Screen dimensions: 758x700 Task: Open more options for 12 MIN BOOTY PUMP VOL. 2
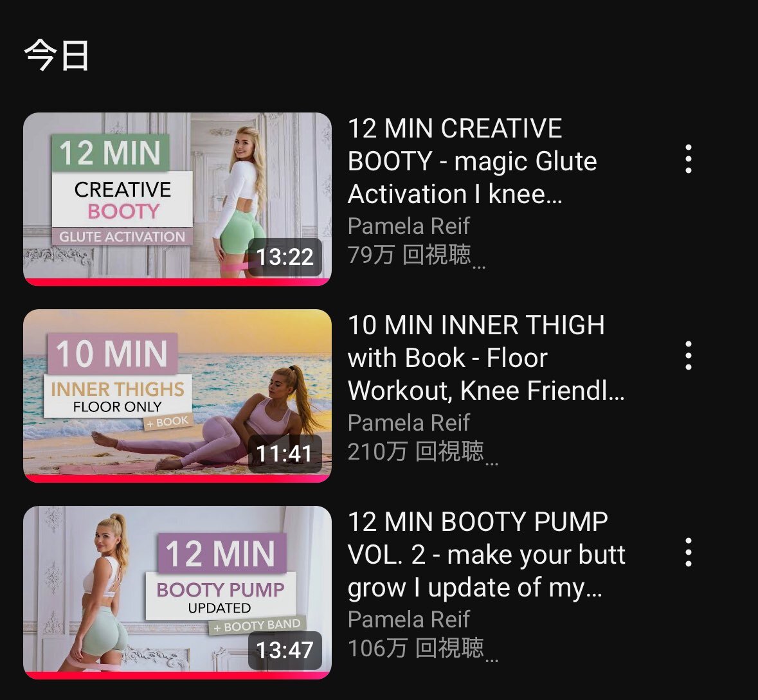click(x=689, y=553)
